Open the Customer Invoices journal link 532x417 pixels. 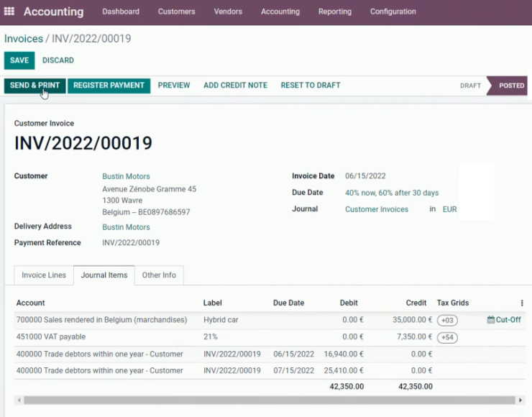tap(377, 209)
